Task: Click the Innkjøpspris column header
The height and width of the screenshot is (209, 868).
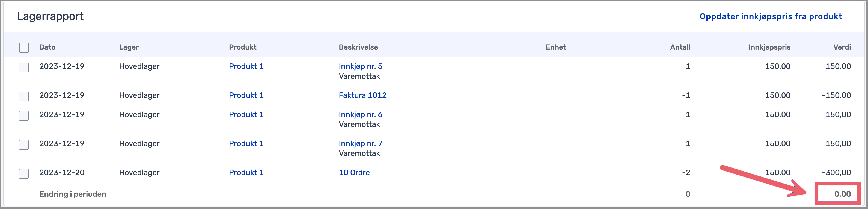Action: point(769,47)
